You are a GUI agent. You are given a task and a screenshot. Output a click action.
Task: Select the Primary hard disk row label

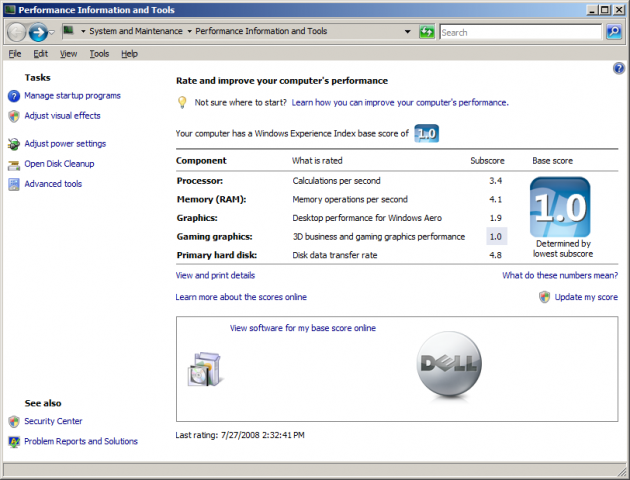pos(217,255)
